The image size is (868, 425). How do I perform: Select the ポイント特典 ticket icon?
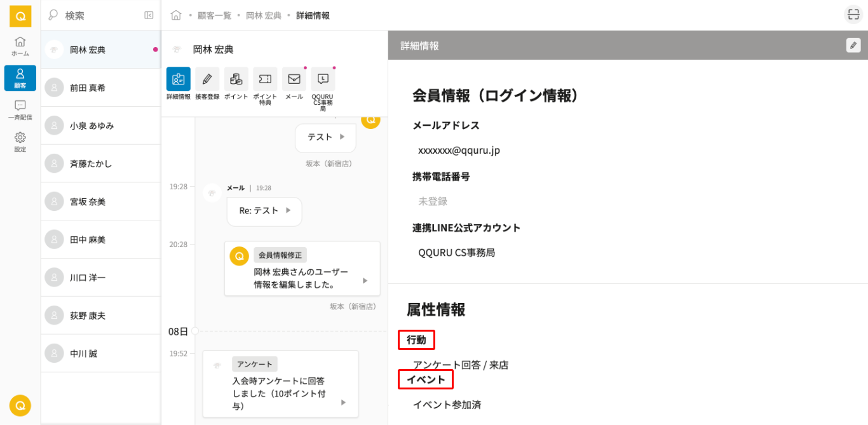point(265,79)
